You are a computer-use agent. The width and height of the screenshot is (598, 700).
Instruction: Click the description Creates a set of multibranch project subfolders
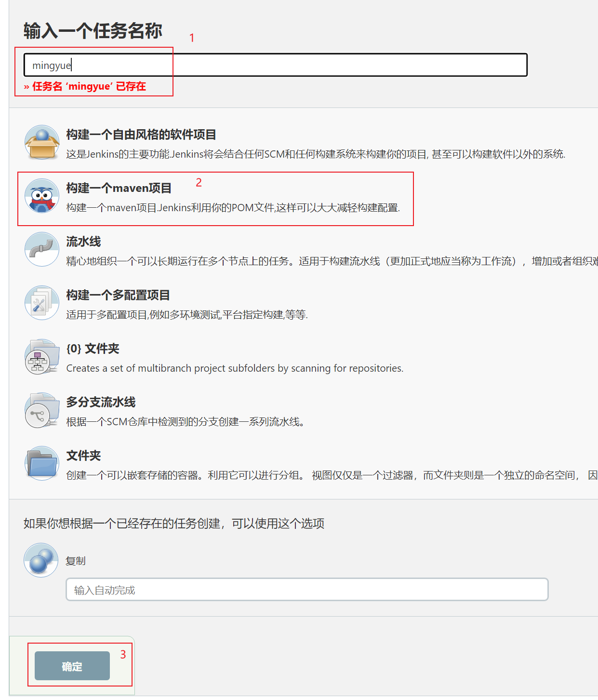pyautogui.click(x=235, y=368)
